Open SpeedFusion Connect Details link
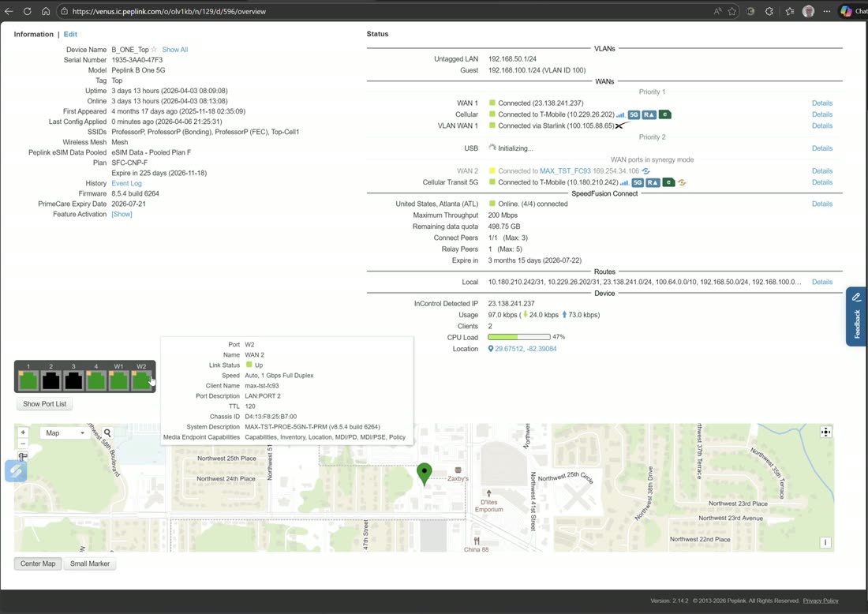The height and width of the screenshot is (614, 868). tap(822, 204)
